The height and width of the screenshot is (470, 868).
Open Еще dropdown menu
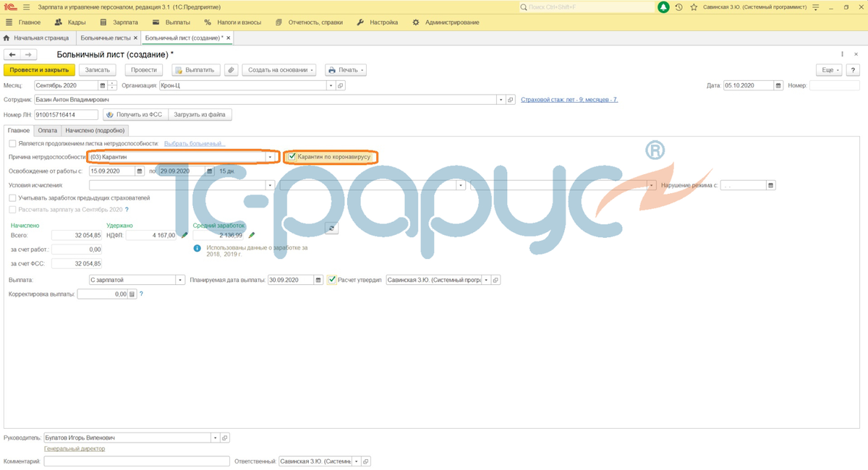point(829,70)
